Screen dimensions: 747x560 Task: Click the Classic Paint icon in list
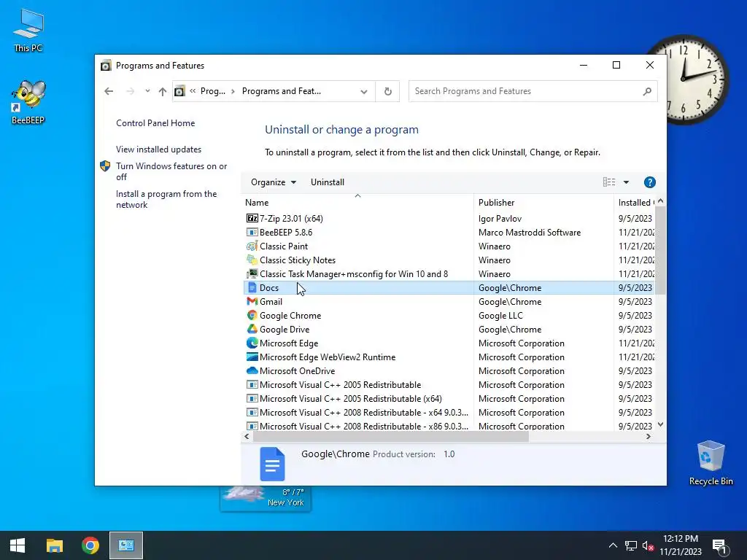click(x=252, y=246)
